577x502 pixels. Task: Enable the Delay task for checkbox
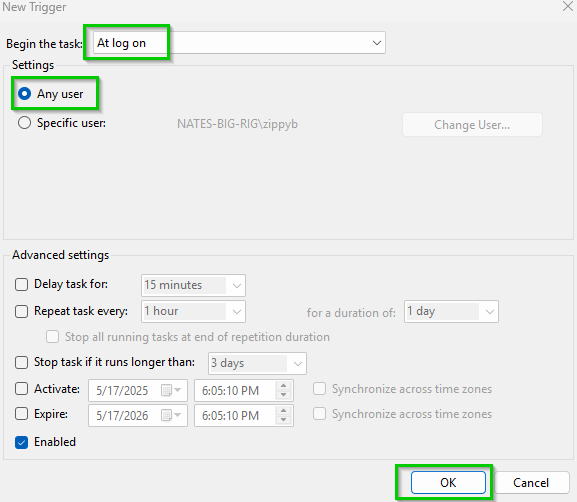pos(21,284)
